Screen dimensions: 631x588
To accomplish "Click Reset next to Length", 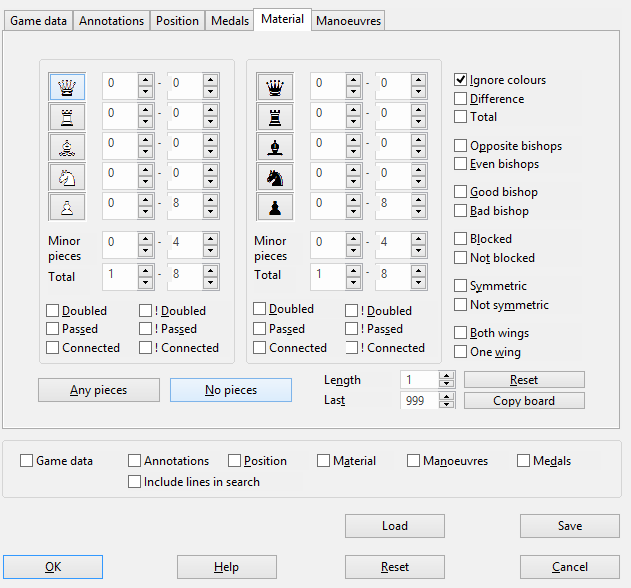I will pyautogui.click(x=524, y=380).
